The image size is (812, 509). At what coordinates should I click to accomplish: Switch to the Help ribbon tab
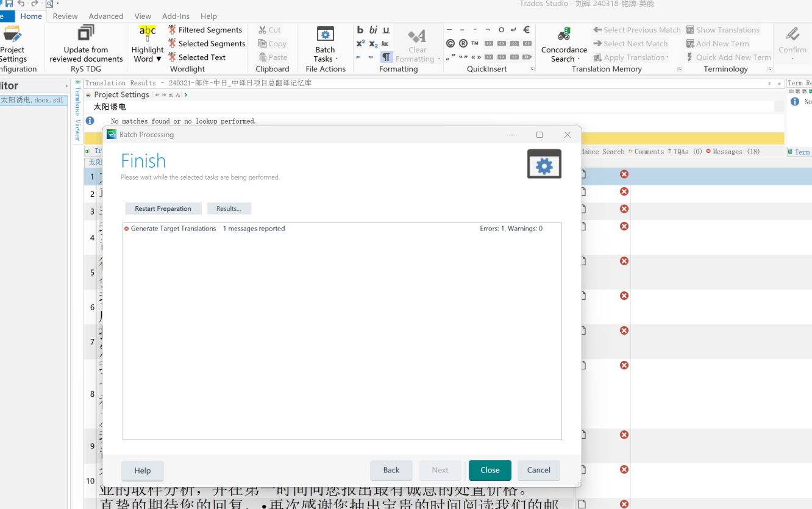[x=208, y=16]
